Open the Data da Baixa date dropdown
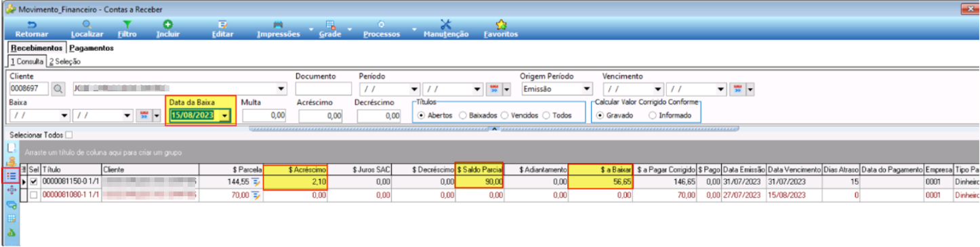This screenshot has height=247, width=980. pyautogui.click(x=225, y=116)
